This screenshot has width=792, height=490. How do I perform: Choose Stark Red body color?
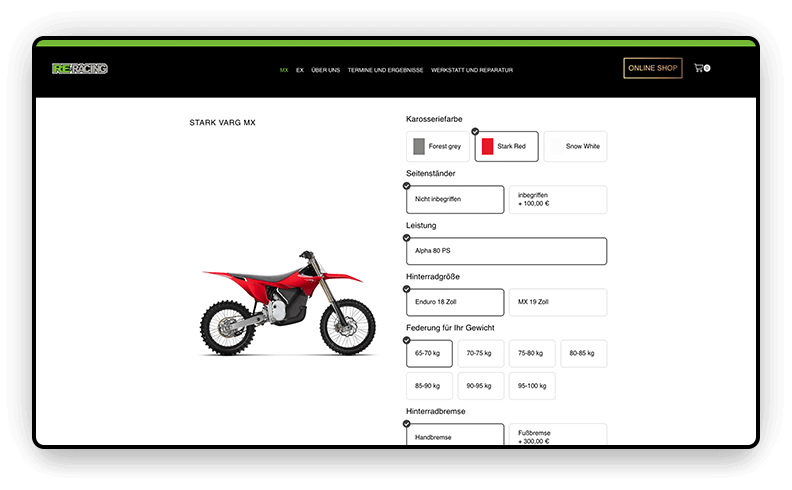coord(506,147)
